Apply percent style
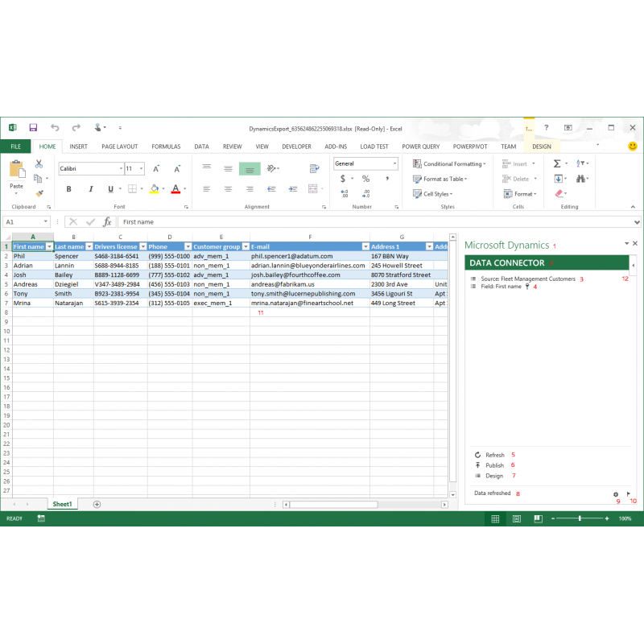This screenshot has height=644, width=644. coord(365,179)
